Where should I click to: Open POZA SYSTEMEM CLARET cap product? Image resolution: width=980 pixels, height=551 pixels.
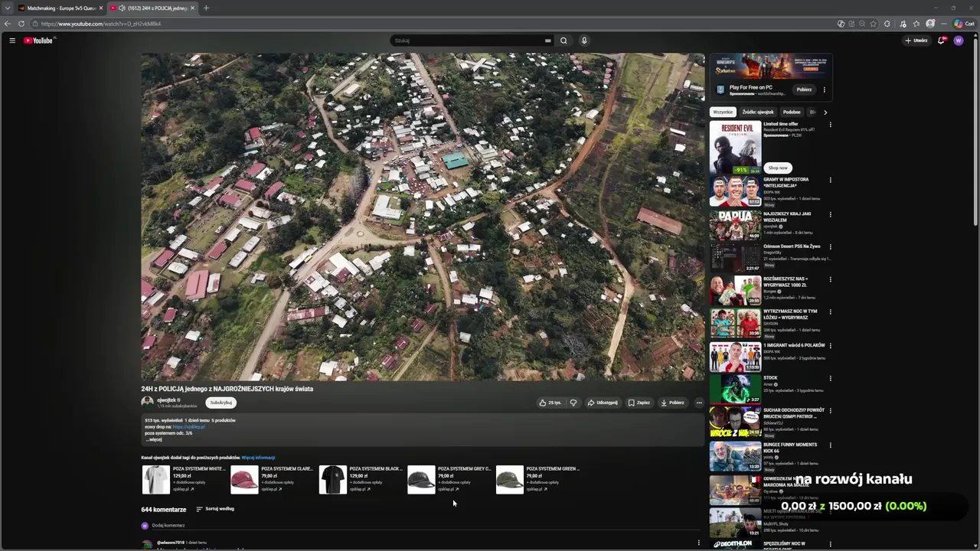coord(273,479)
